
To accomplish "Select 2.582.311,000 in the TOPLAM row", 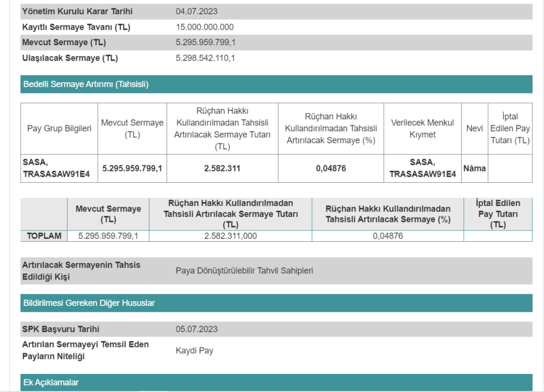I will [x=231, y=236].
